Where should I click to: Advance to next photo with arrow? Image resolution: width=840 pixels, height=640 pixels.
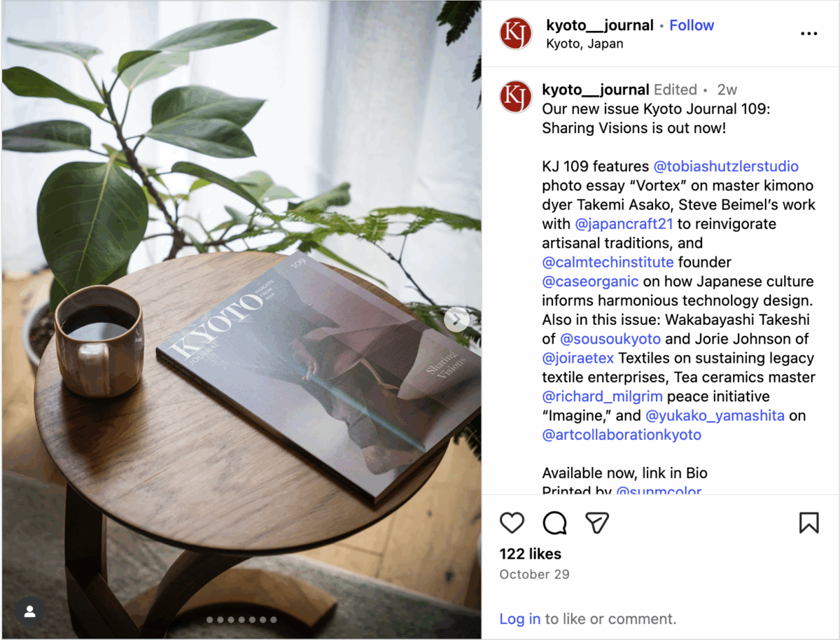(457, 319)
